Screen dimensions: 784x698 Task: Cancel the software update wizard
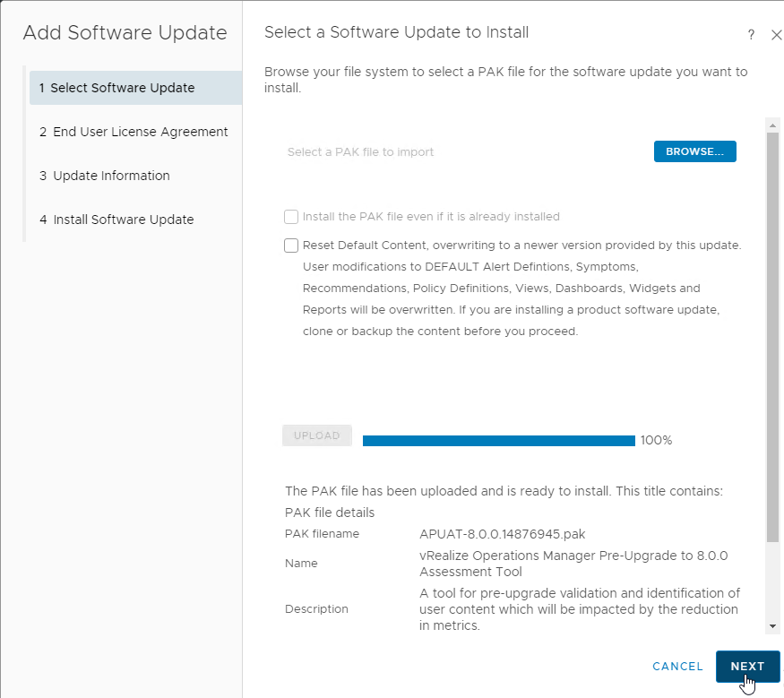[x=677, y=667]
